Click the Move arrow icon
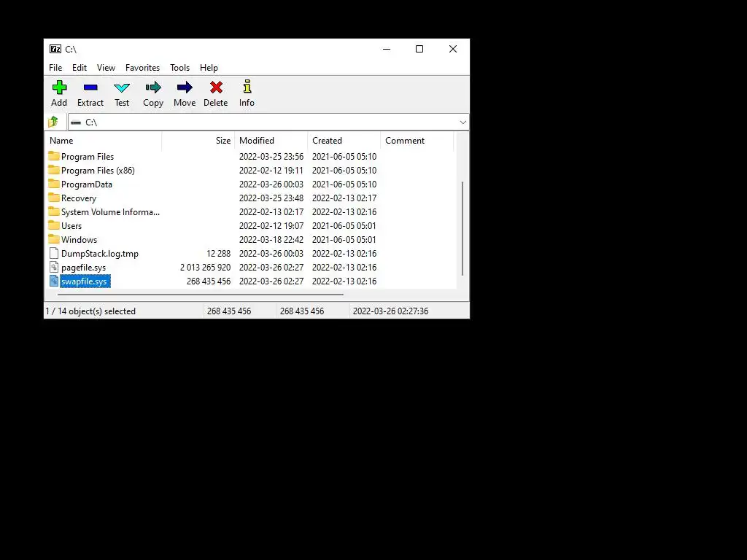 [x=185, y=87]
